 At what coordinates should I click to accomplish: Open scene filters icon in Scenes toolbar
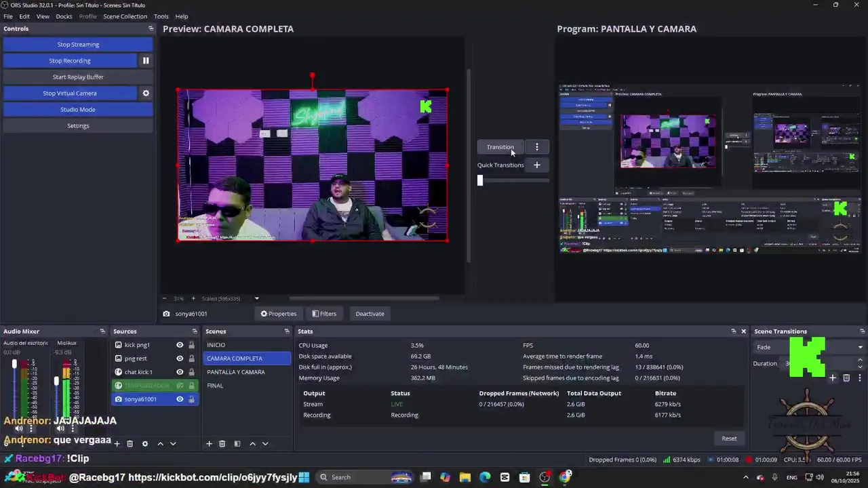(x=237, y=443)
